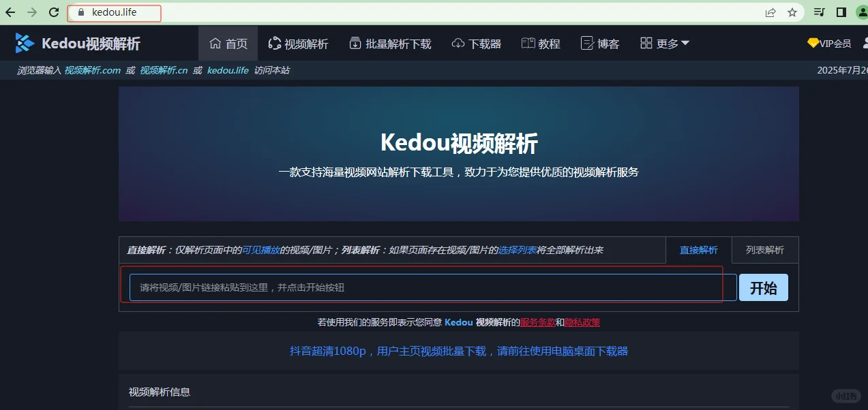The image size is (868, 410).
Task: Click the 博客 blog icon
Action: click(x=588, y=42)
